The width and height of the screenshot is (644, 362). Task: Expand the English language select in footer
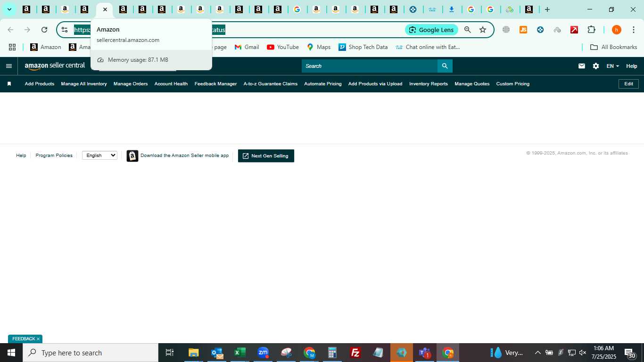pos(99,156)
